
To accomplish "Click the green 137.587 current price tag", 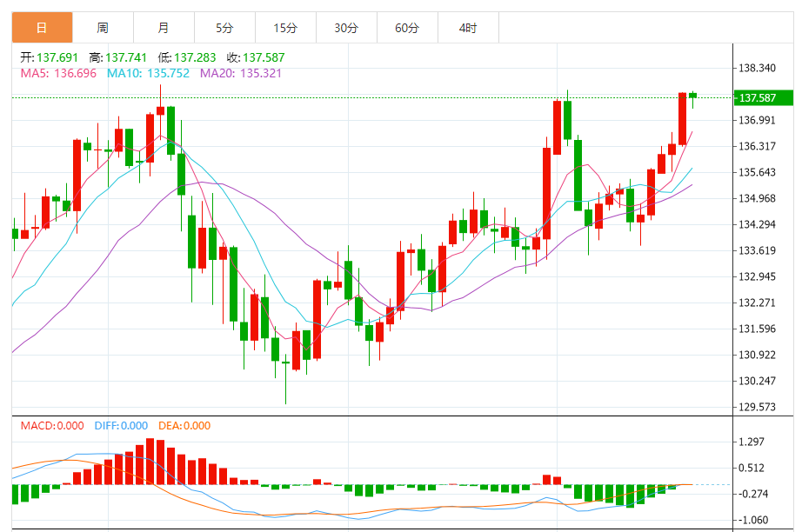I will [763, 97].
